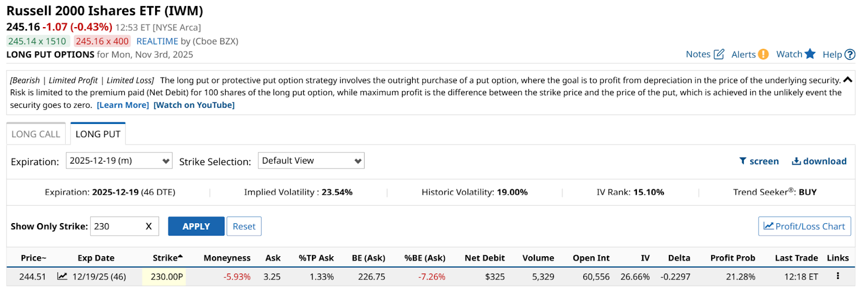Open the Expiration date dropdown

[x=119, y=161]
